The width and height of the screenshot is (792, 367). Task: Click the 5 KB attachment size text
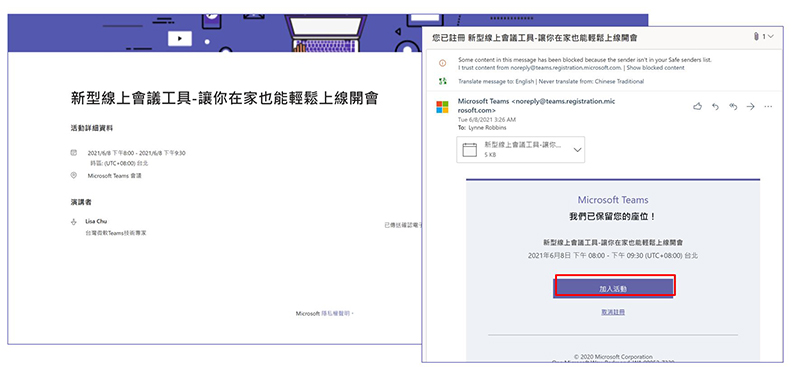coord(490,154)
